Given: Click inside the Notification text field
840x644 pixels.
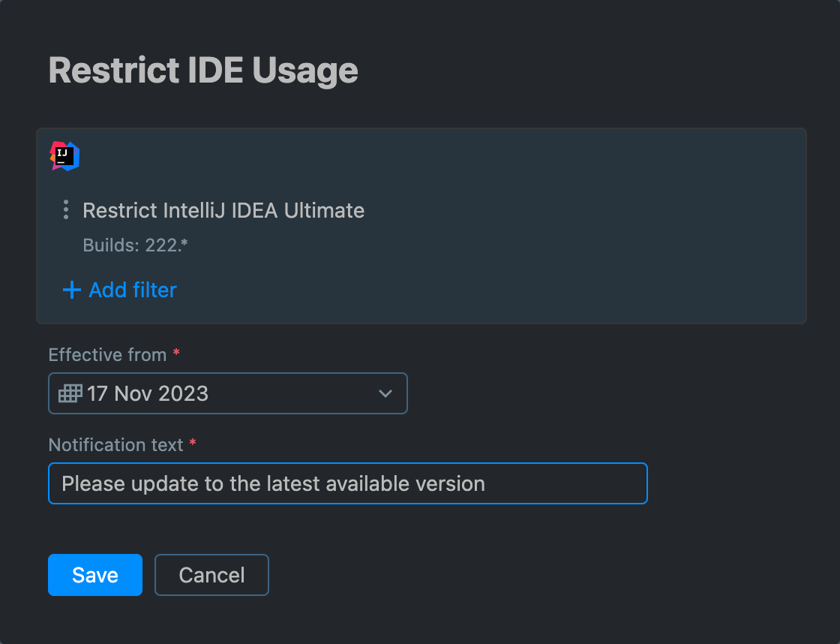Looking at the screenshot, I should pos(347,483).
